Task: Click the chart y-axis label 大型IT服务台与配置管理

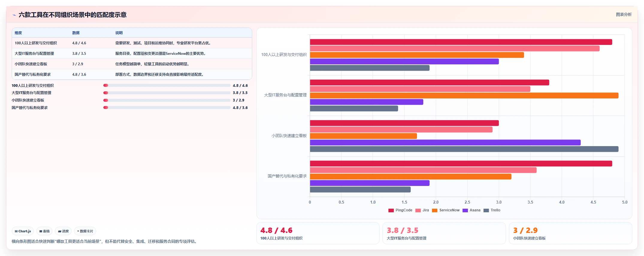Action: coord(285,95)
